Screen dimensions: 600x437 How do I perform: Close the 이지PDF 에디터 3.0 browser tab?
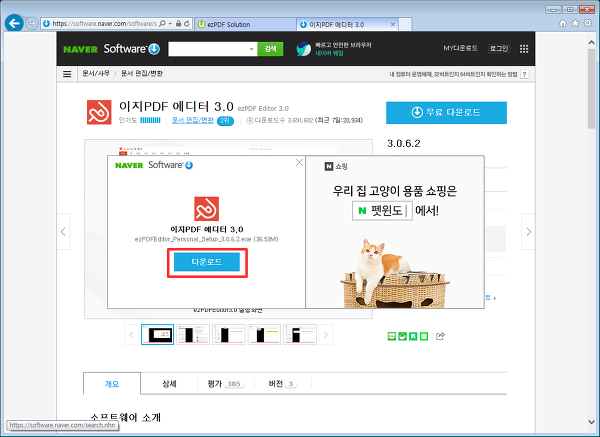click(x=393, y=24)
